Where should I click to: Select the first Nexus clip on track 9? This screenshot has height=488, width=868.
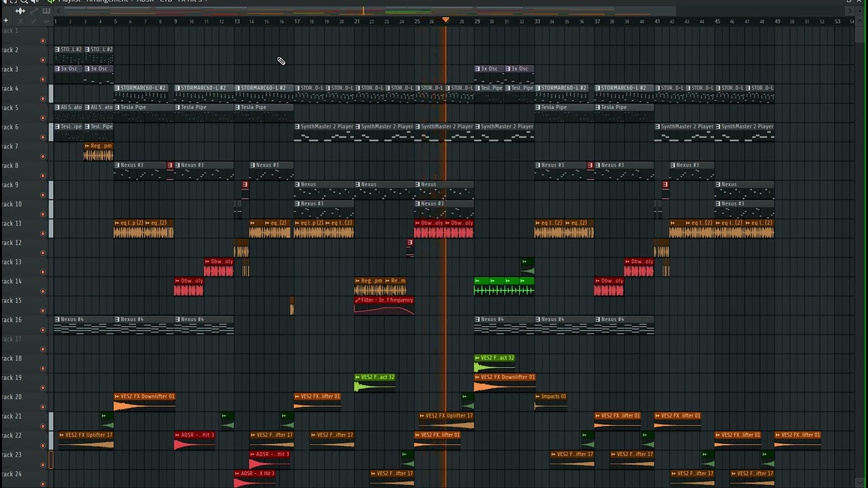pyautogui.click(x=324, y=190)
